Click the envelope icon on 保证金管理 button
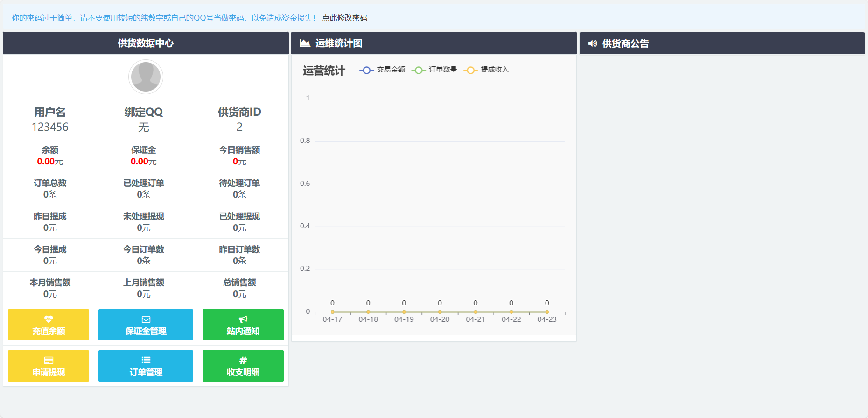Screen dimensions: 868x418 pyautogui.click(x=146, y=319)
